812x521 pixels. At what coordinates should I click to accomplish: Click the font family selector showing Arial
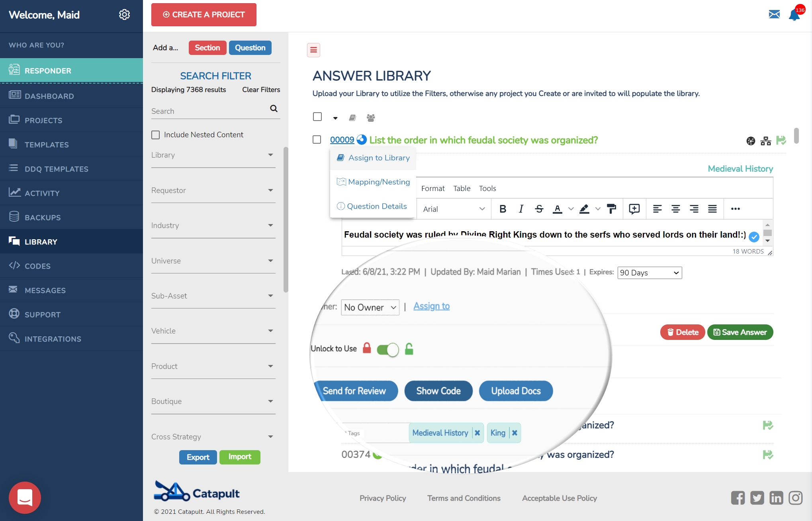[451, 208]
